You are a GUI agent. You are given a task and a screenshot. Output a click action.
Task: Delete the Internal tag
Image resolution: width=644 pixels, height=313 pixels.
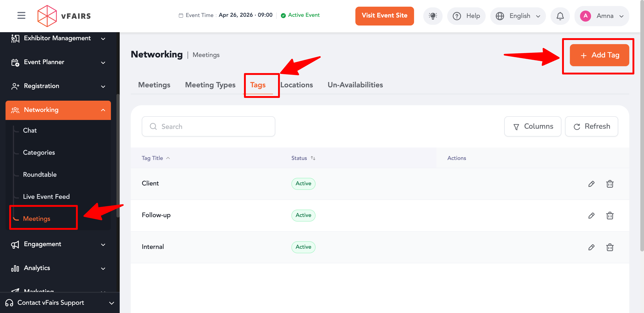coord(609,247)
